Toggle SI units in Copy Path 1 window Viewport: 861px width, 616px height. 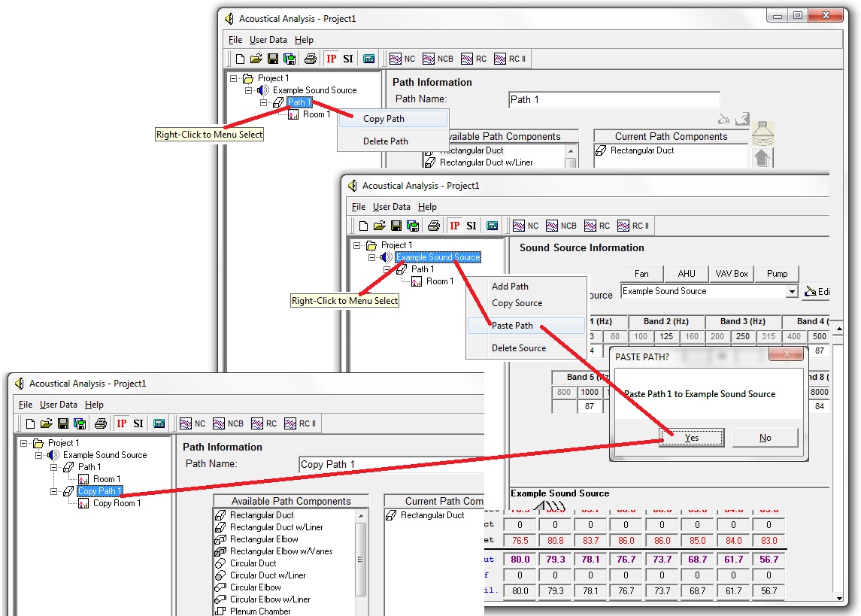(138, 424)
